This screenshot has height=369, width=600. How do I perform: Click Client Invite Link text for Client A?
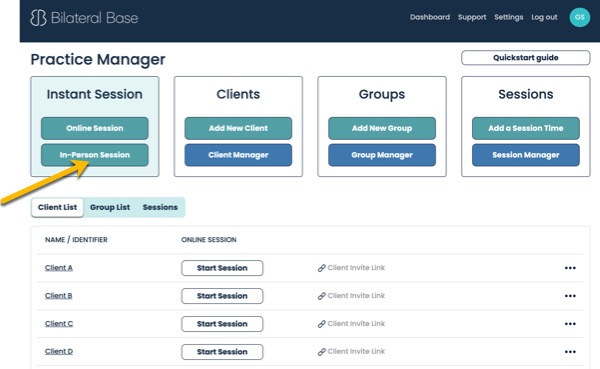(356, 268)
